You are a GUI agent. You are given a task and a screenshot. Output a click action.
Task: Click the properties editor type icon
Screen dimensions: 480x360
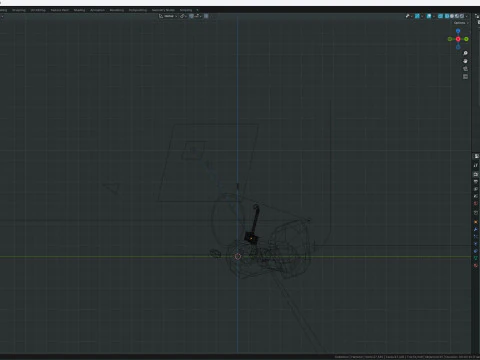coord(476,156)
